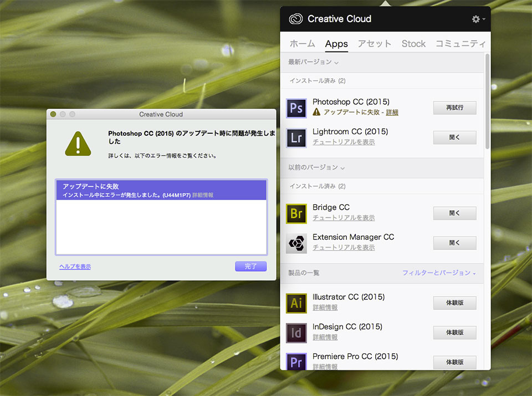Open 詳細情報 link in the error row
The height and width of the screenshot is (396, 532).
(203, 195)
